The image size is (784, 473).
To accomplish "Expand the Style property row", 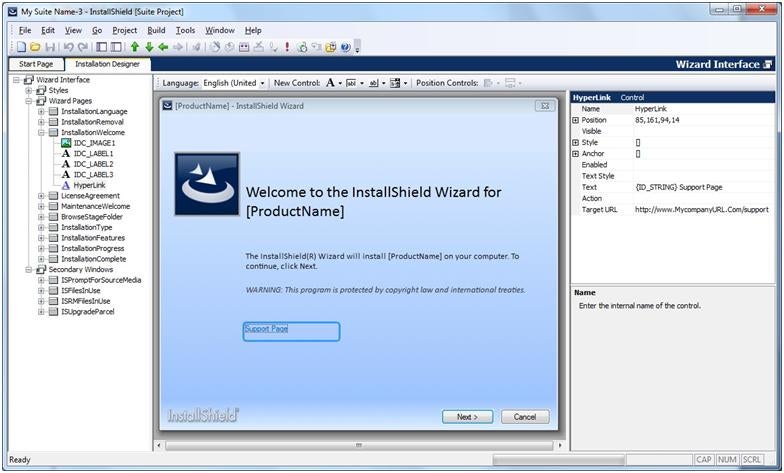I will (576, 142).
